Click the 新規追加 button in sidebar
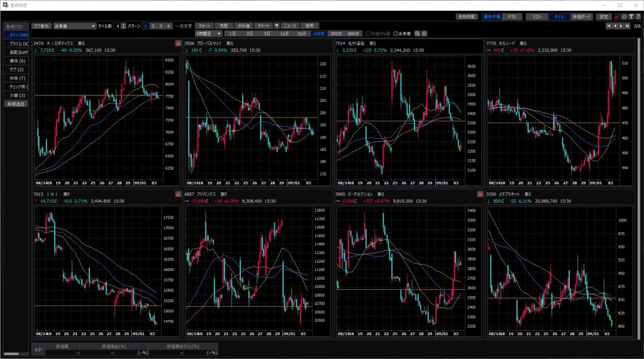Viewport: 644px width, 359px height. click(15, 104)
